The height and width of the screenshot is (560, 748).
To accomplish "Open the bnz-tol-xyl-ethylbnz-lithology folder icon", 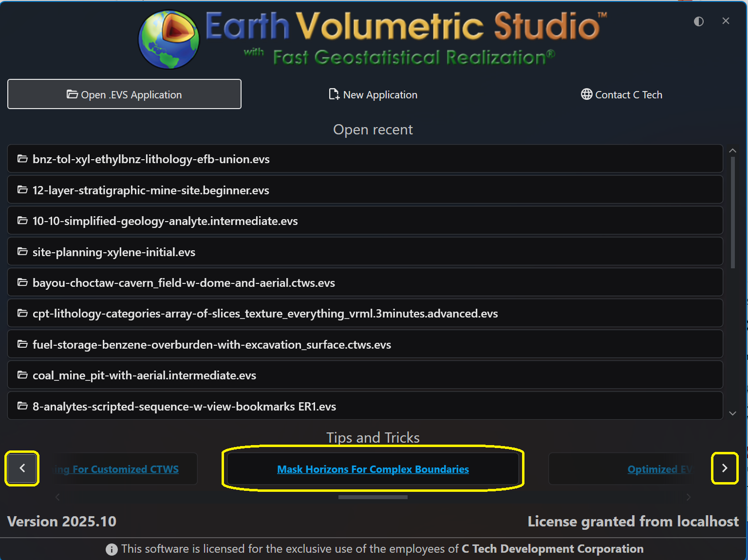I will [x=22, y=159].
